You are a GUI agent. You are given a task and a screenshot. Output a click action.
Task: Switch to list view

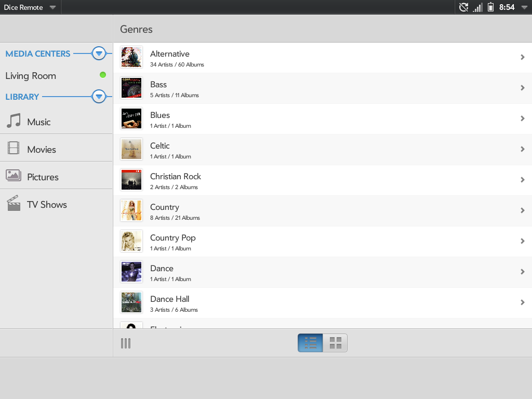tap(310, 343)
